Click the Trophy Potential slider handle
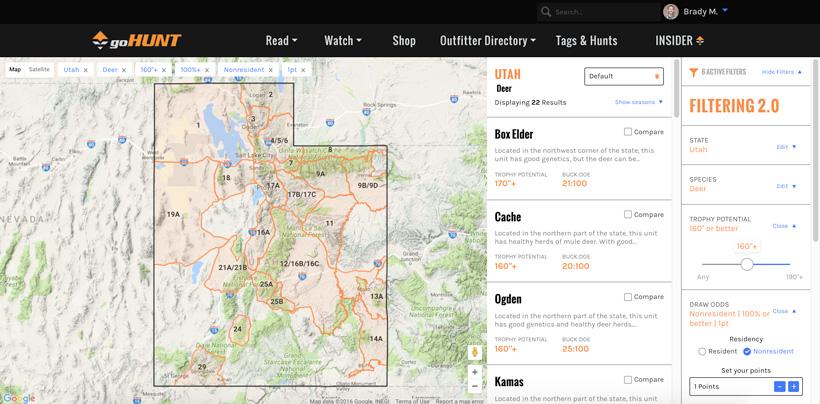Viewport: 820px width, 404px height. pos(747,264)
